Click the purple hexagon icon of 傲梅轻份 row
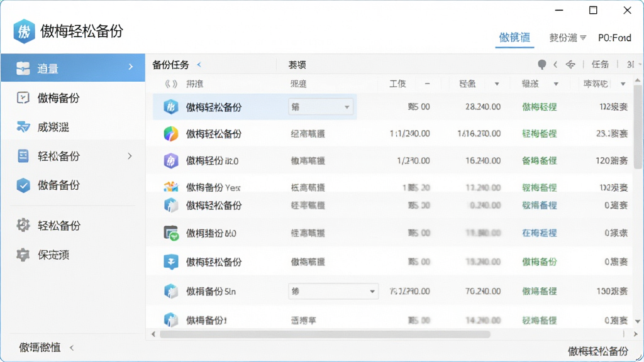 (171, 161)
